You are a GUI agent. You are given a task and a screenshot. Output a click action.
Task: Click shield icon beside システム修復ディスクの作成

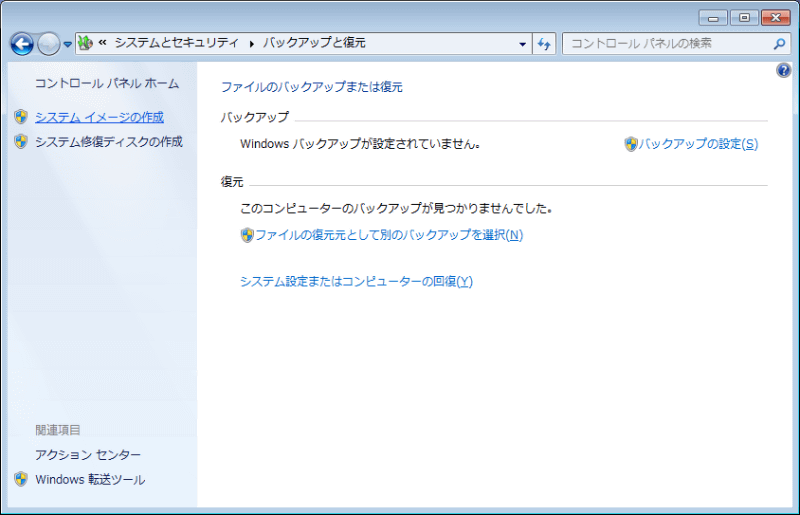coord(21,141)
